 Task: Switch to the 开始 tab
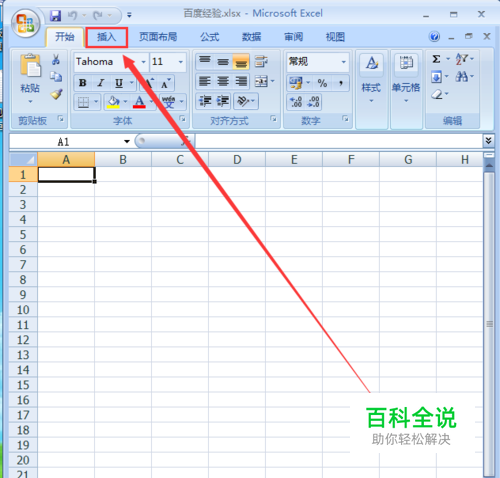(65, 37)
